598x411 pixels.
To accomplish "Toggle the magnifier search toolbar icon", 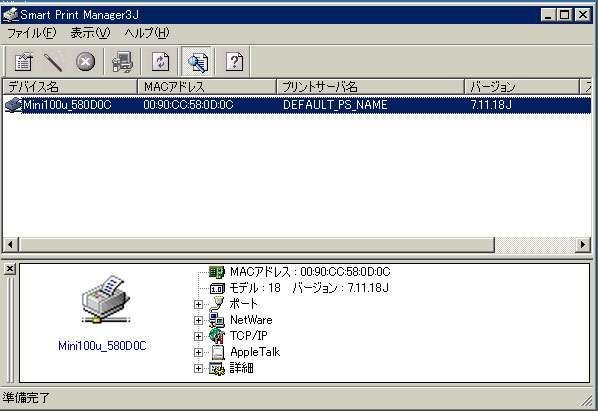I will 197,62.
